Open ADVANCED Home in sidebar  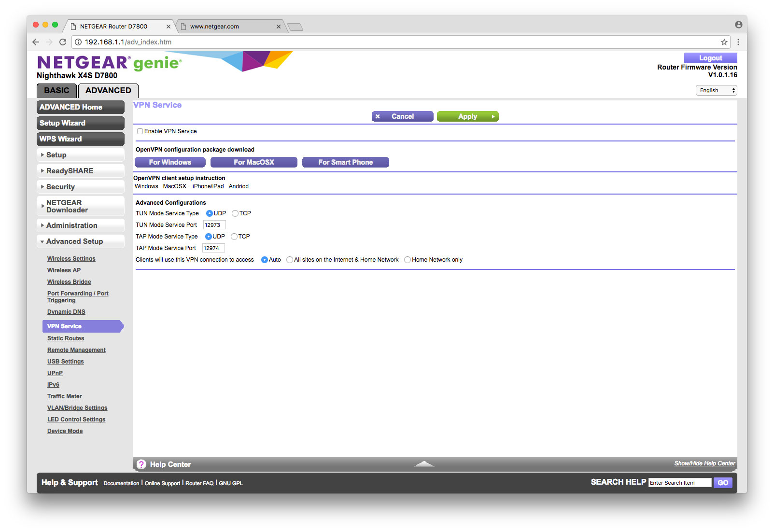pyautogui.click(x=81, y=107)
